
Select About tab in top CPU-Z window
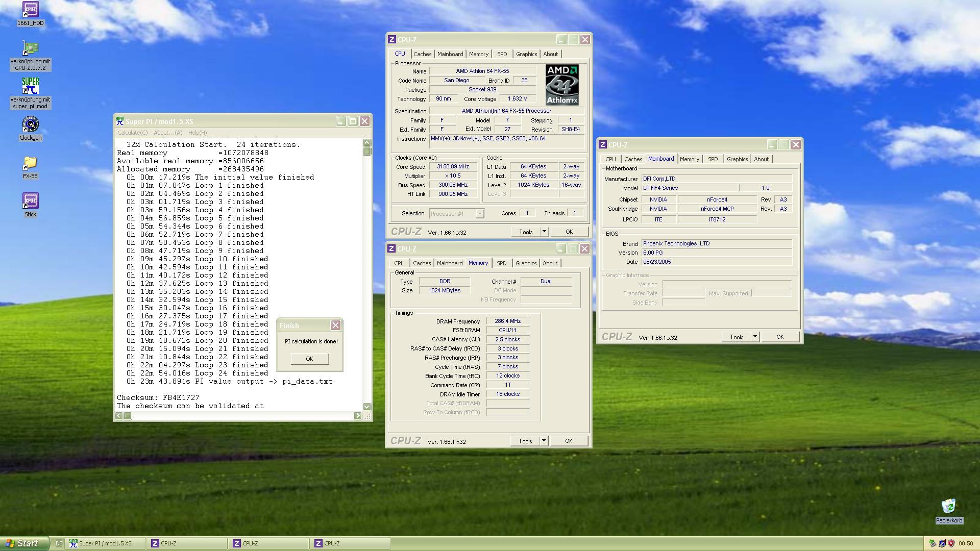point(550,54)
